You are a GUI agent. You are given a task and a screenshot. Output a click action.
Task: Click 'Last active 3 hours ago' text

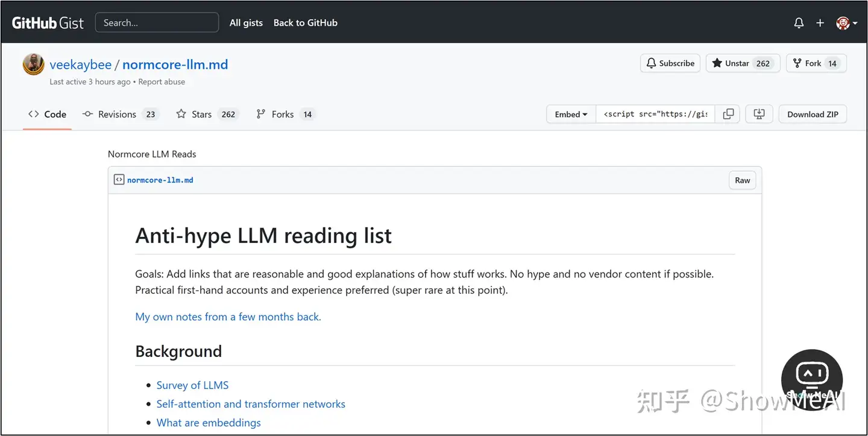pos(90,82)
